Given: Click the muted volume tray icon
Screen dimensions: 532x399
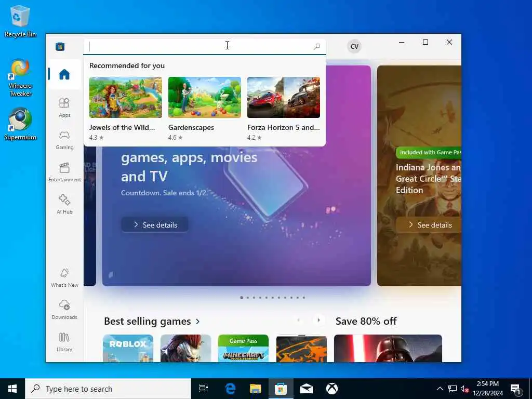Looking at the screenshot, I should pyautogui.click(x=464, y=389).
